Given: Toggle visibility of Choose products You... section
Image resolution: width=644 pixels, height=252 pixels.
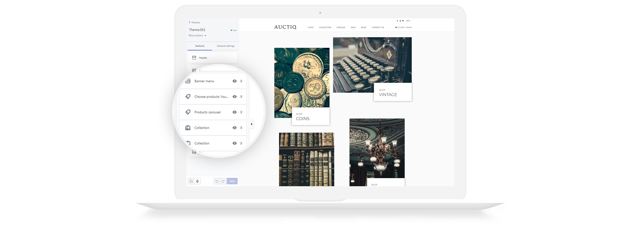Looking at the screenshot, I should click(234, 97).
